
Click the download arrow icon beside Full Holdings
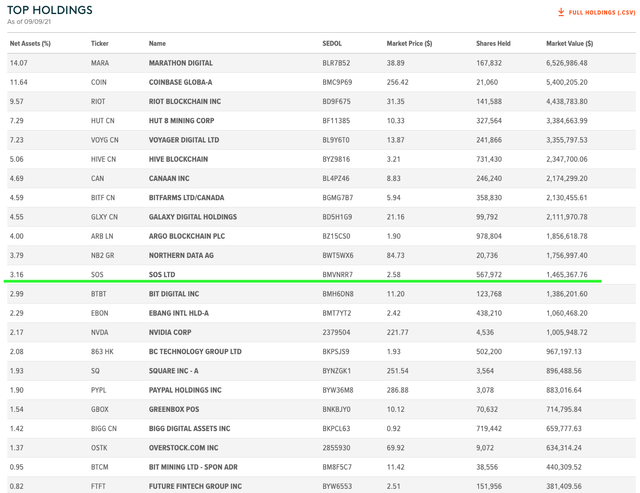561,12
